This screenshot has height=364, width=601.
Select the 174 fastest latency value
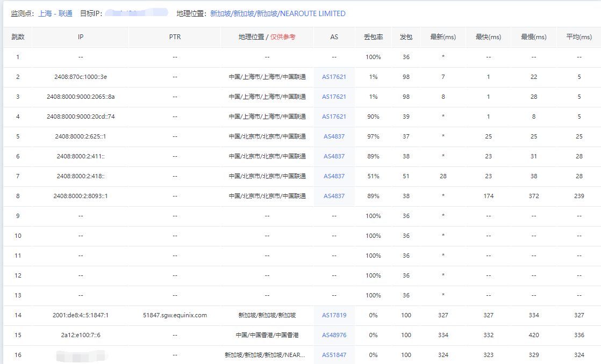[x=488, y=196]
